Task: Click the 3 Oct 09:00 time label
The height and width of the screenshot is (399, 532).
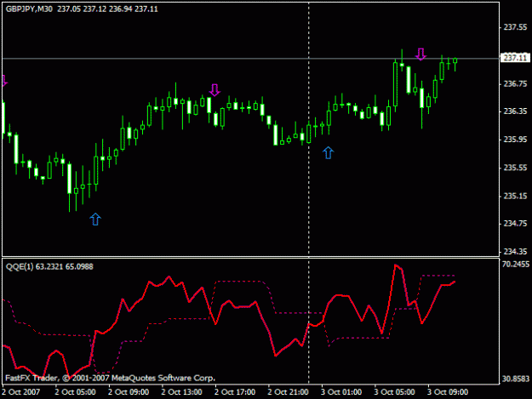Action: coord(448,392)
